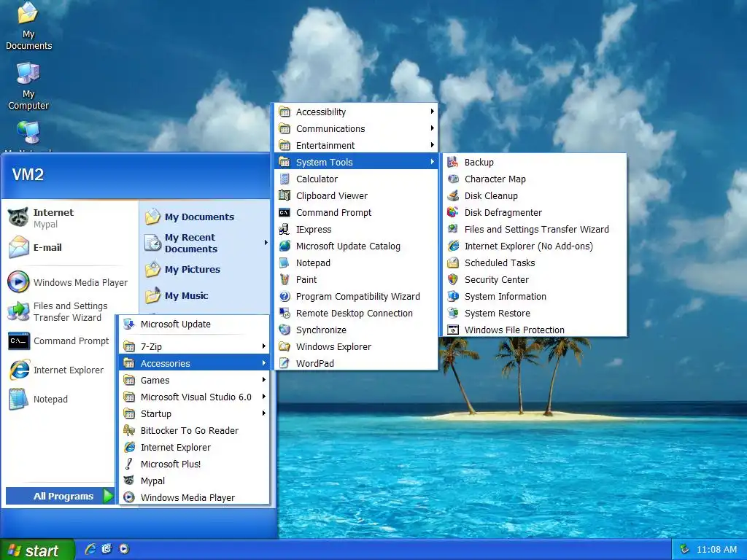
Task: Open Internet Explorer in All Programs list
Action: click(x=194, y=447)
